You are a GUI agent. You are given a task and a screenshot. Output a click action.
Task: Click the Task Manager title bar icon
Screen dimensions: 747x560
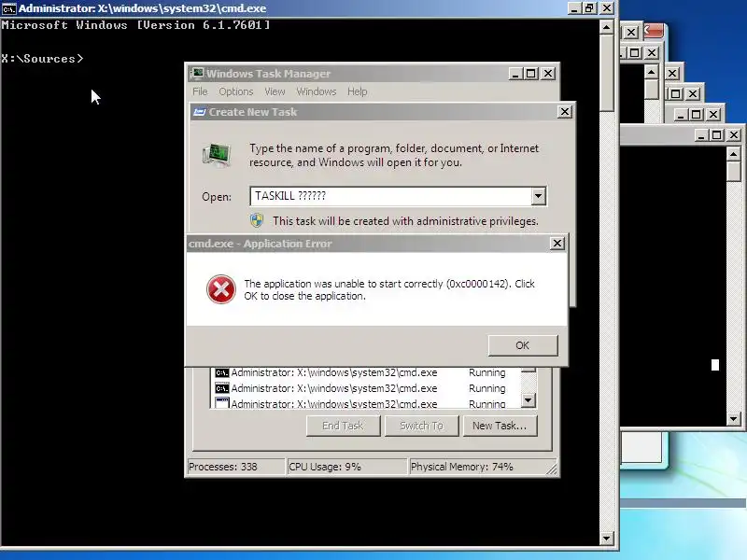click(x=197, y=74)
